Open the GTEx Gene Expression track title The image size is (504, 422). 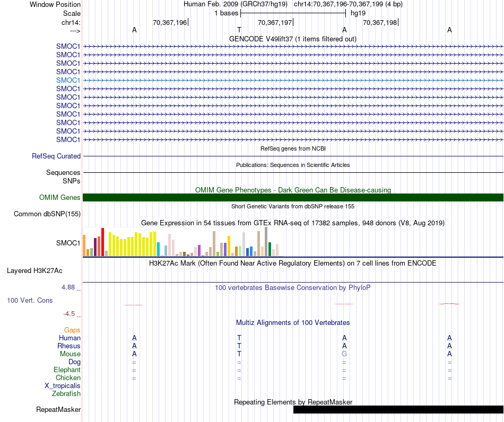[293, 223]
